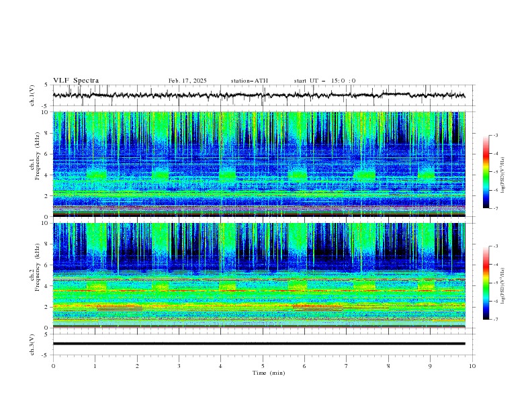The width and height of the screenshot is (532, 411).
Task: Click the "station=ATH" label
Action: (249, 81)
